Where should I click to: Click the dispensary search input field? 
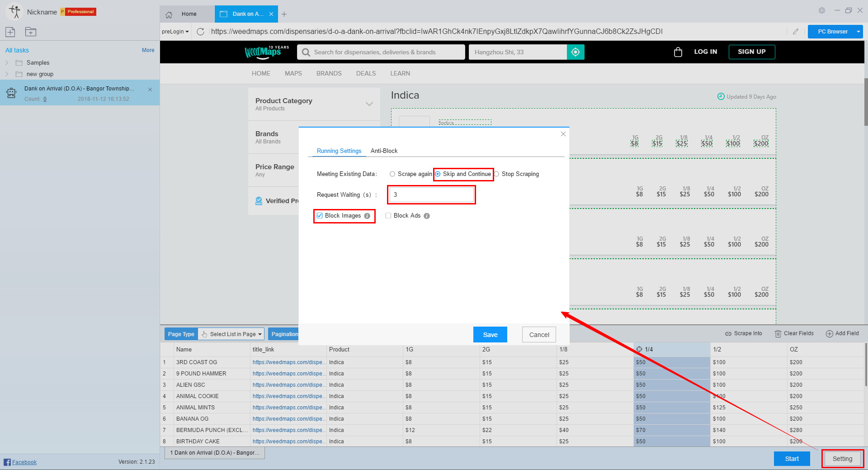(381, 52)
